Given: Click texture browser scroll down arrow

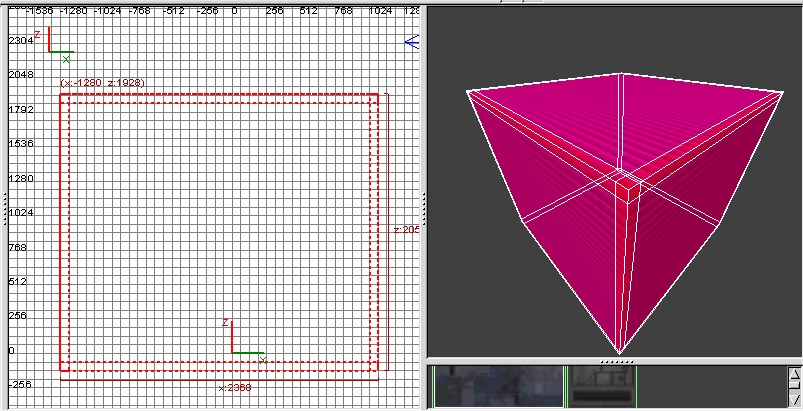Looking at the screenshot, I should pos(794,400).
